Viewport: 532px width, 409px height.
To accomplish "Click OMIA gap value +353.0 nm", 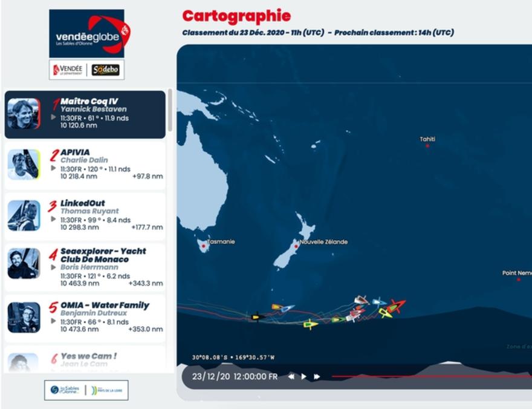I will [146, 329].
